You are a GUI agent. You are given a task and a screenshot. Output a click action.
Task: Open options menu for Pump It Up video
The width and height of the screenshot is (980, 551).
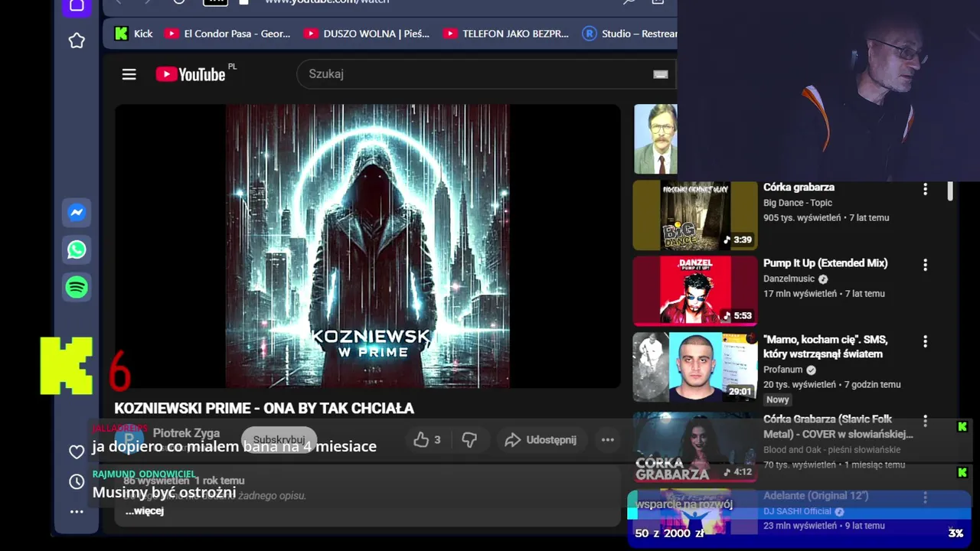(x=925, y=265)
